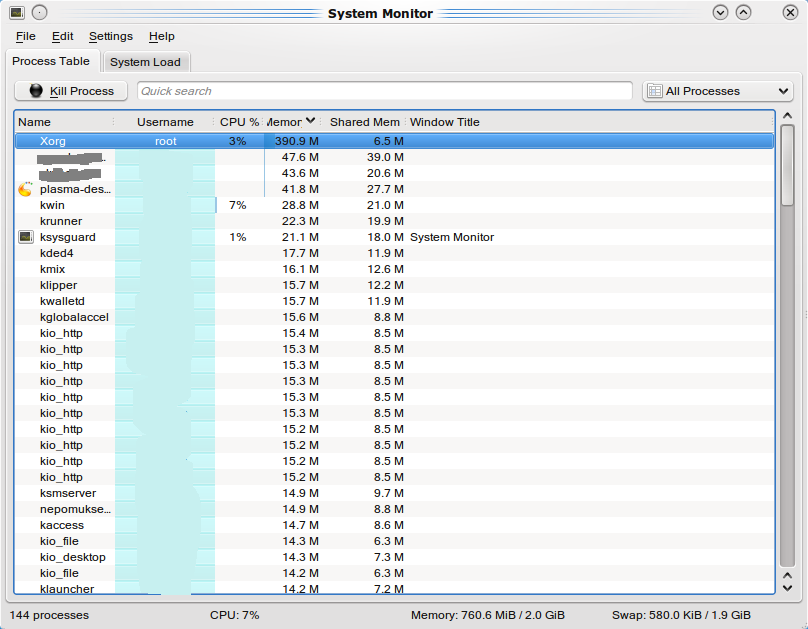The height and width of the screenshot is (629, 808).
Task: Click the Shared Mem column header
Action: 364,122
